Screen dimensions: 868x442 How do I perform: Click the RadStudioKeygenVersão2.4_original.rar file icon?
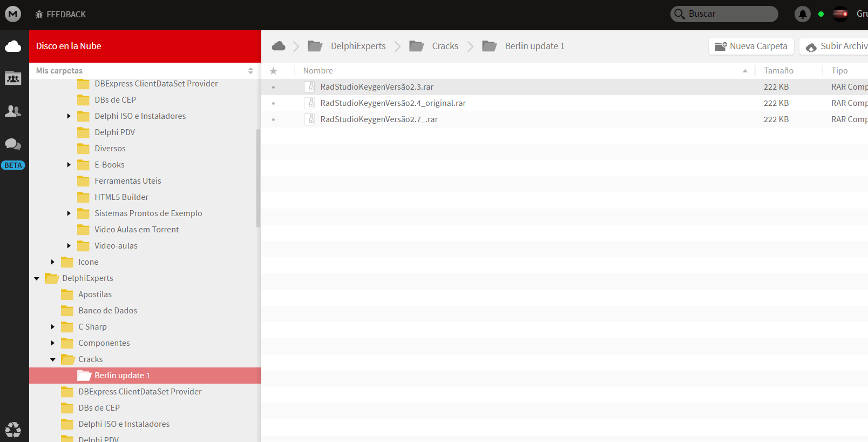click(309, 103)
